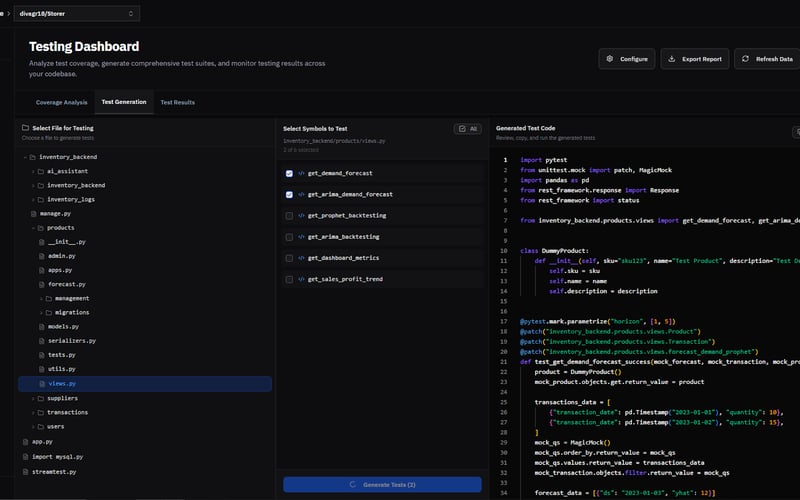Click the inventory_backend/products/views.py path text
This screenshot has width=800, height=500.
click(x=334, y=141)
